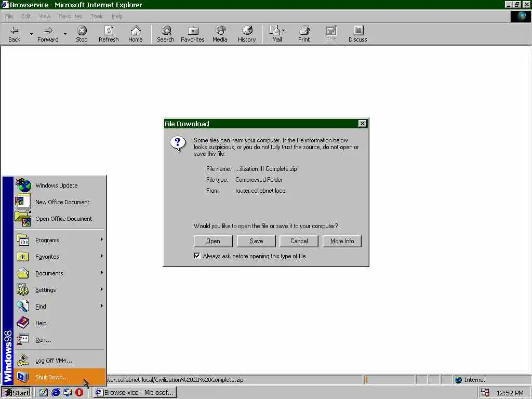Click the Internet zone status indicator
Image resolution: width=532 pixels, height=399 pixels.
(491, 380)
